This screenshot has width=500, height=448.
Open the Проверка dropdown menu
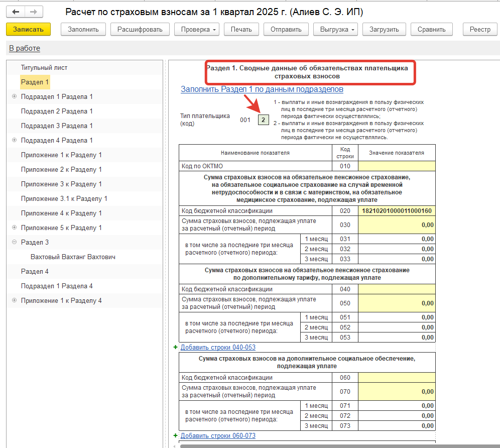(x=196, y=30)
